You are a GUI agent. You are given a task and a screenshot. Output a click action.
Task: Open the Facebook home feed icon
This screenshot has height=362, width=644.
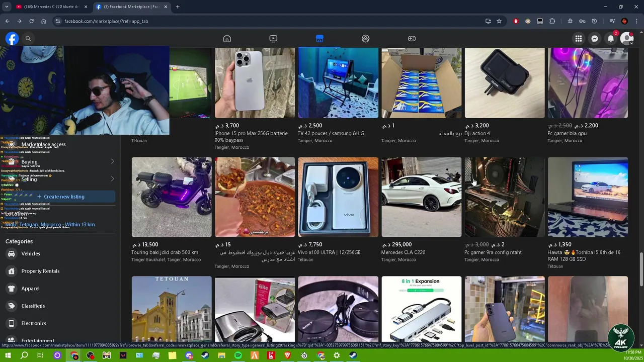(x=227, y=39)
